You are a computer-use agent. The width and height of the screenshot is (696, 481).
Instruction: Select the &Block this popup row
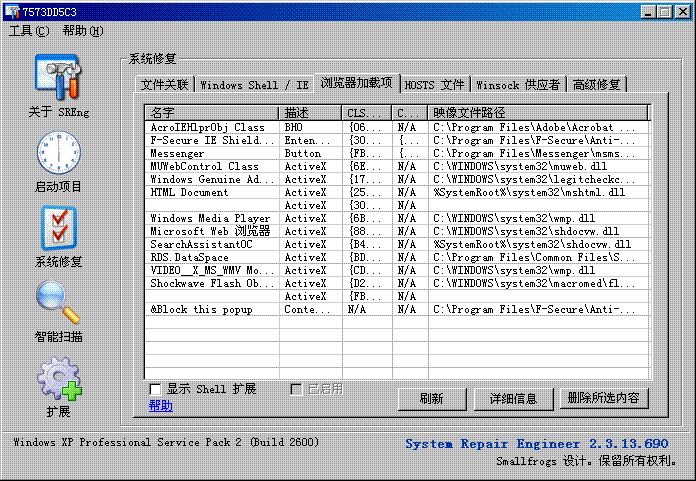[397, 309]
